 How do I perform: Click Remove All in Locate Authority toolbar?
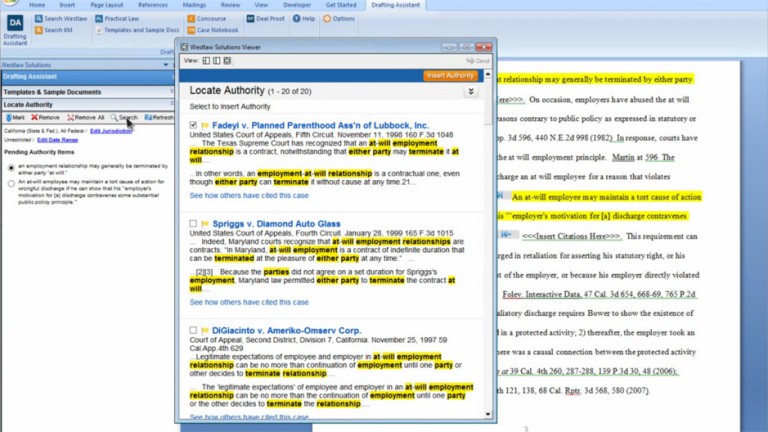pyautogui.click(x=86, y=117)
